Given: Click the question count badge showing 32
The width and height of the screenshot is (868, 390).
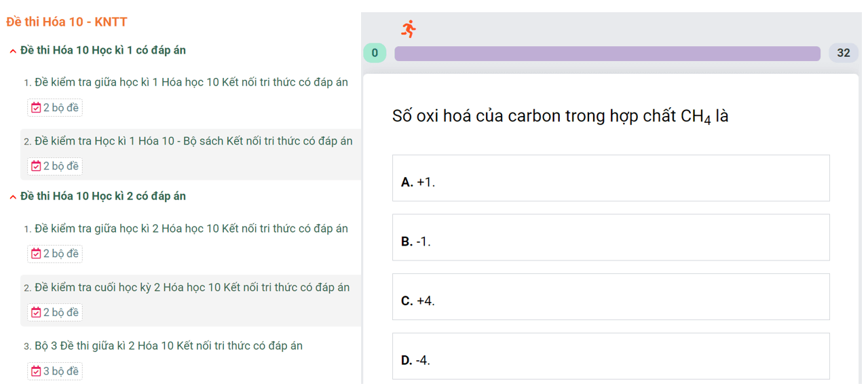Looking at the screenshot, I should [844, 53].
